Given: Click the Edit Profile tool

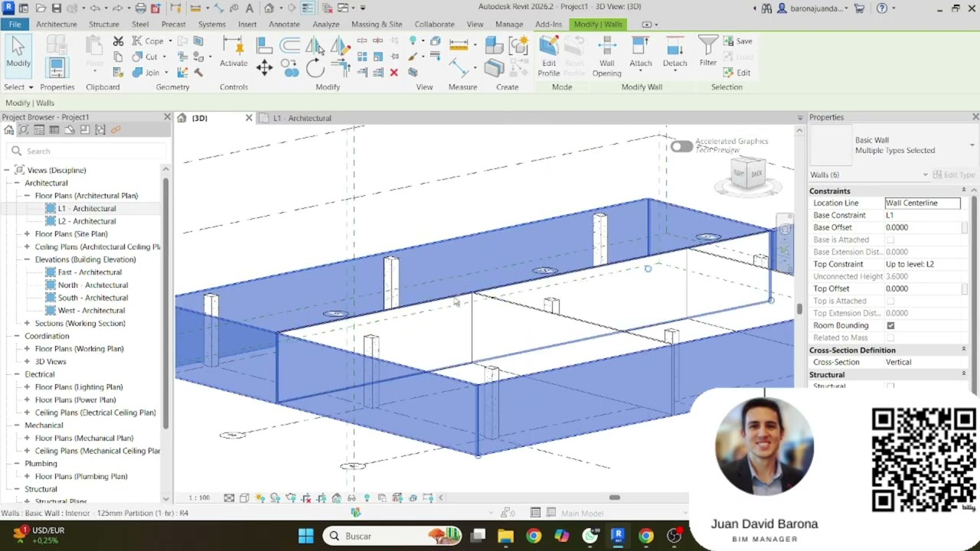Looking at the screenshot, I should click(x=549, y=57).
